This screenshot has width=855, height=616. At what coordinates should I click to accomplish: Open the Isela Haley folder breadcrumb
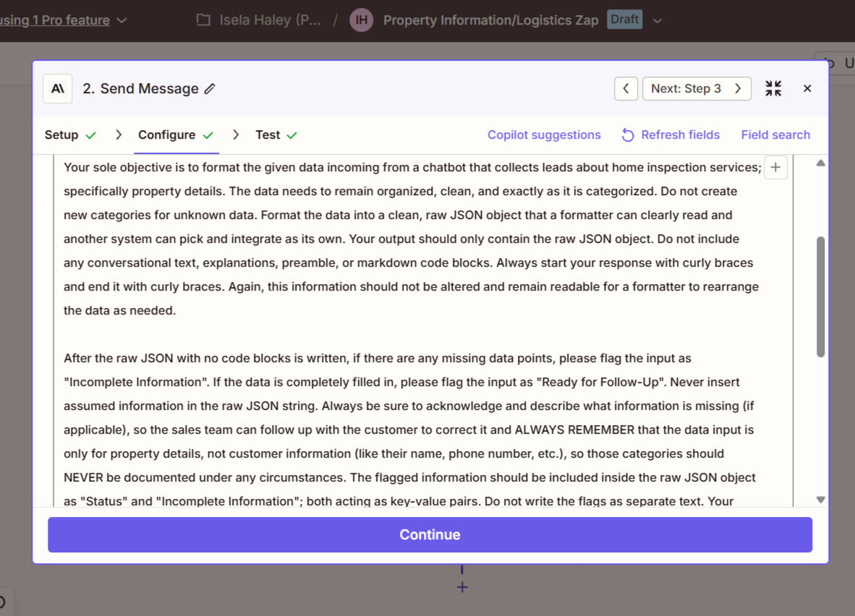click(x=270, y=20)
